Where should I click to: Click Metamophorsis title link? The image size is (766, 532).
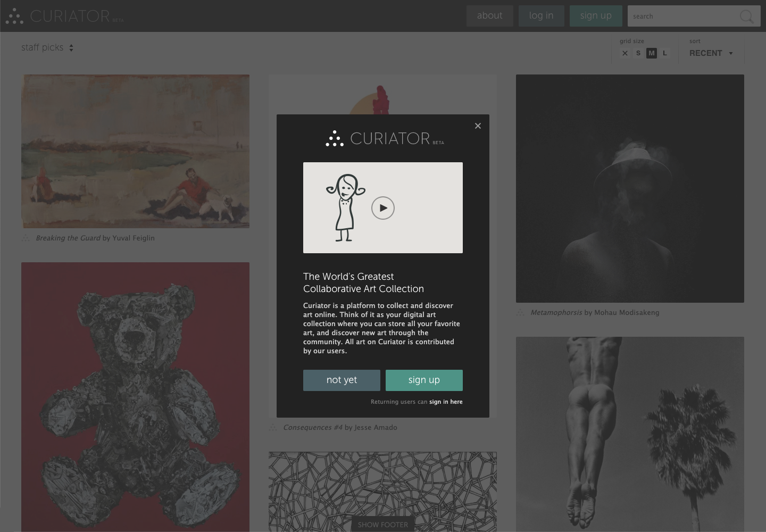tap(556, 312)
